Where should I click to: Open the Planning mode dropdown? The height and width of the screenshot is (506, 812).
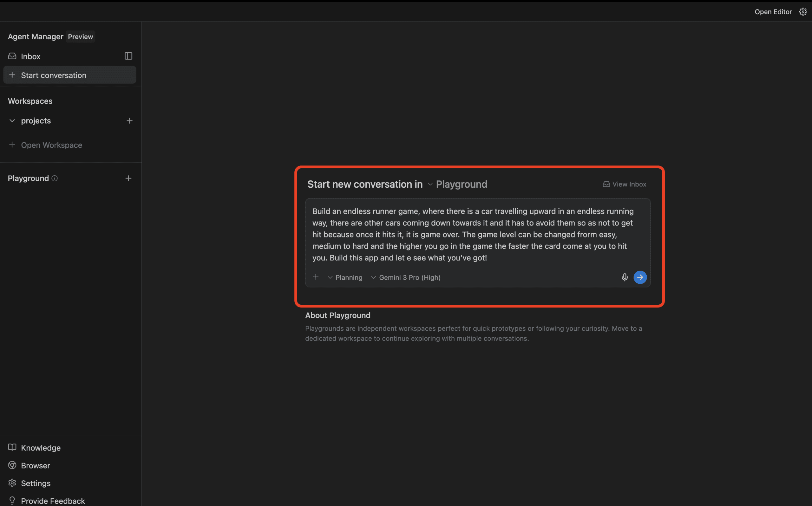345,277
